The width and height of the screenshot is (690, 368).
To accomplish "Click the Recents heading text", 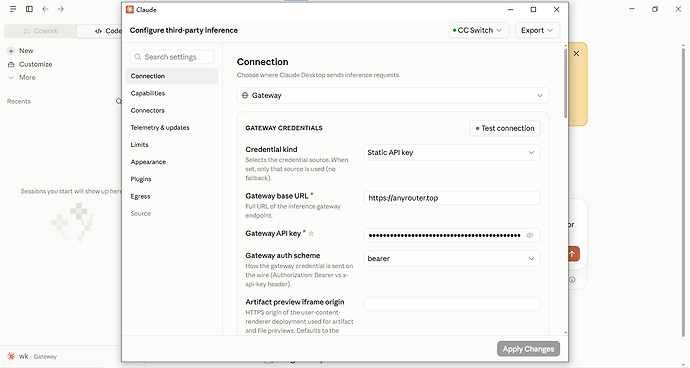I will (x=19, y=101).
